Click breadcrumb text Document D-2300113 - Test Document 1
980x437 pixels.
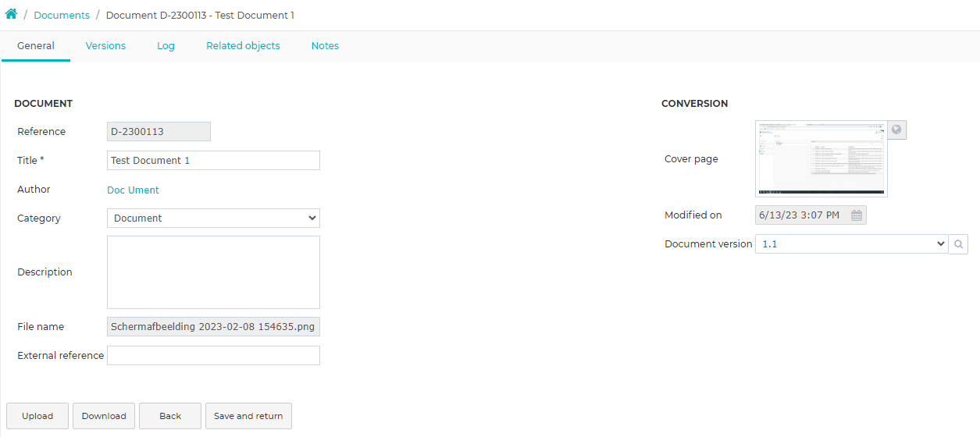coord(200,16)
